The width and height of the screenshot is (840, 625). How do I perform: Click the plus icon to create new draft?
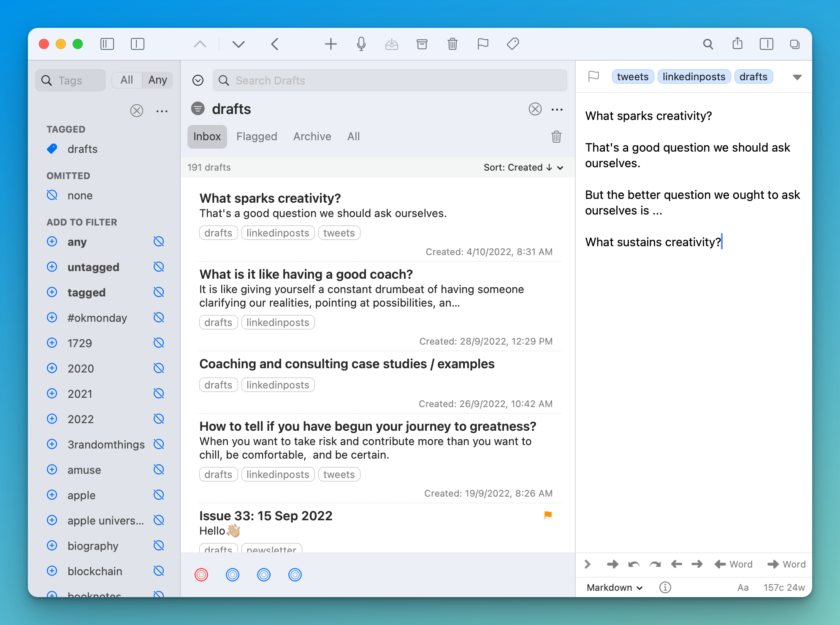[331, 44]
